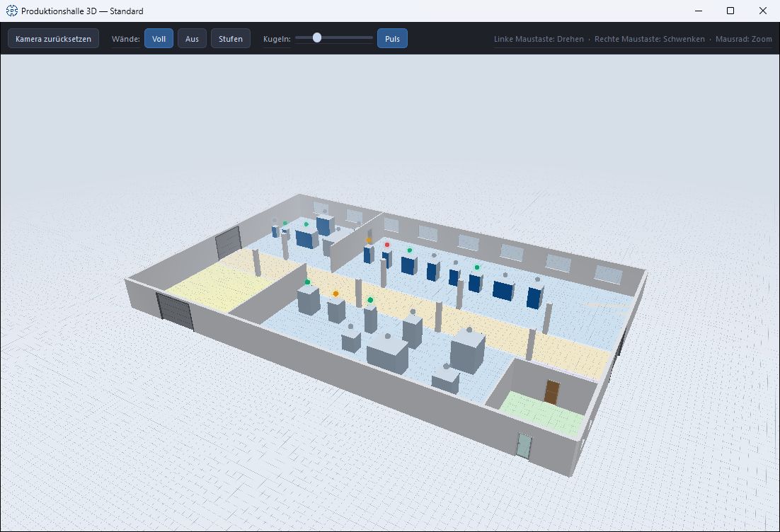Toggle the Puls animation button

[392, 38]
